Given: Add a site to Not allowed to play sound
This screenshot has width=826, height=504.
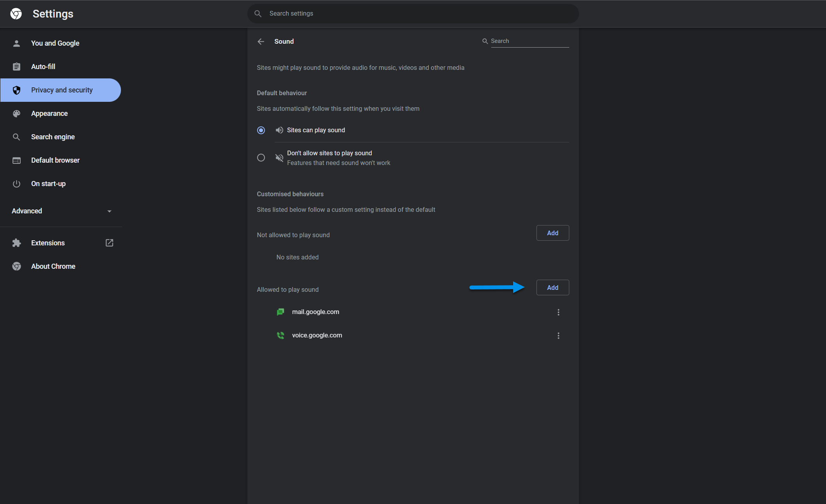Looking at the screenshot, I should (552, 233).
